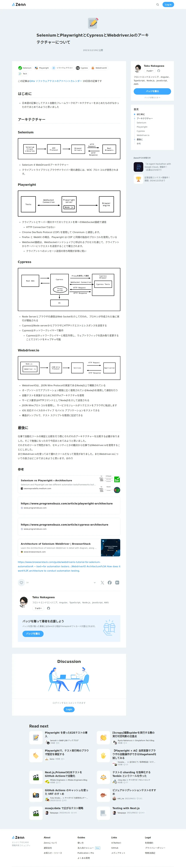Open the Testing with Next.js article icon
The image size is (186, 868).
[x=103, y=813]
